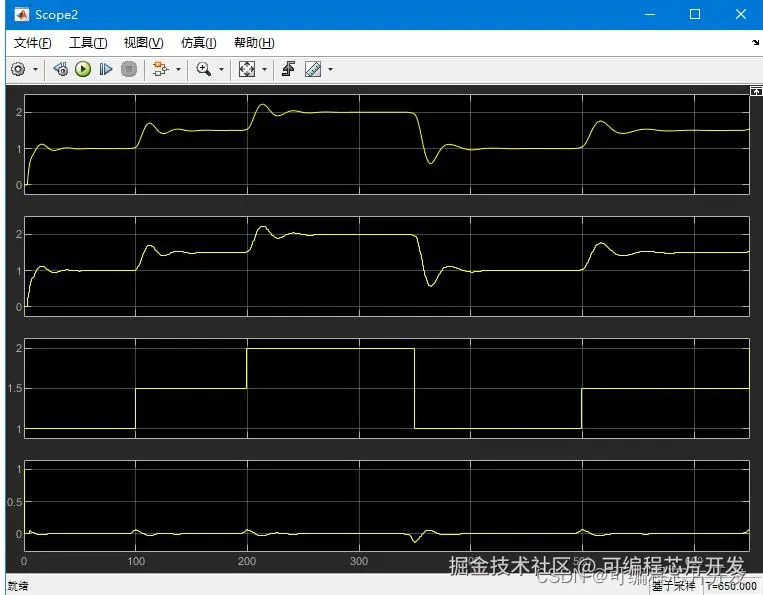Expand the autoscale axes dropdown arrow
Image resolution: width=763 pixels, height=595 pixels.
click(x=265, y=70)
